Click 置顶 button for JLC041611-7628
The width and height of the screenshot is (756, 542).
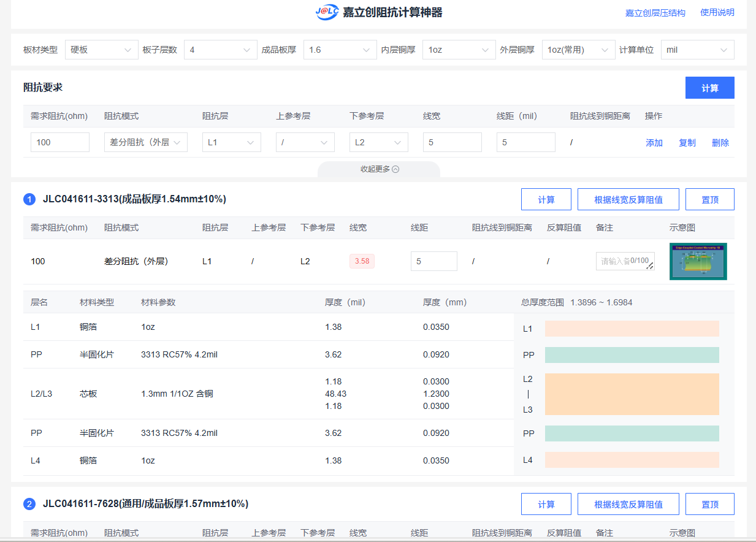(x=710, y=504)
